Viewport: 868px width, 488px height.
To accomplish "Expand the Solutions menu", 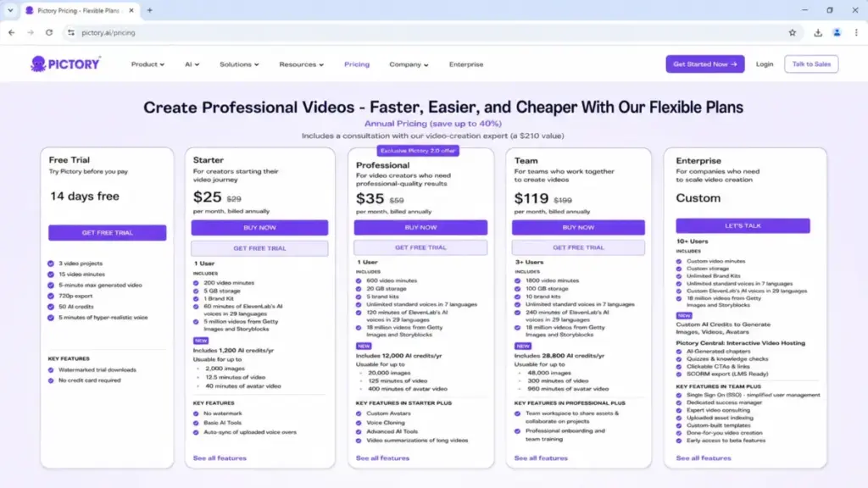I will tap(239, 64).
